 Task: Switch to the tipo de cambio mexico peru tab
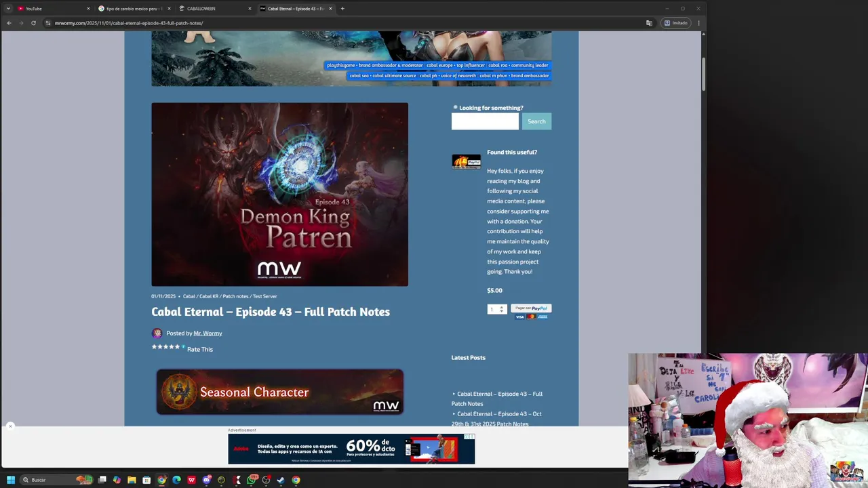(x=134, y=9)
